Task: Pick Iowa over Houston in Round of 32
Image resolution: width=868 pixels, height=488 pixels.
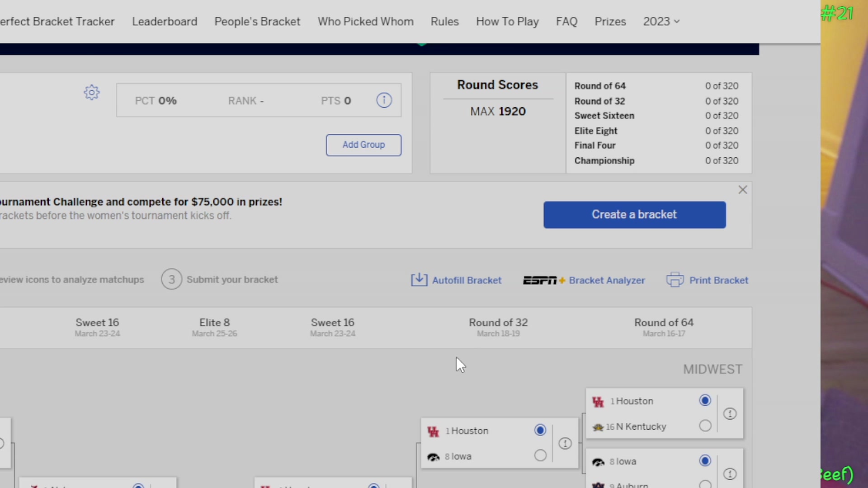Action: pos(540,455)
